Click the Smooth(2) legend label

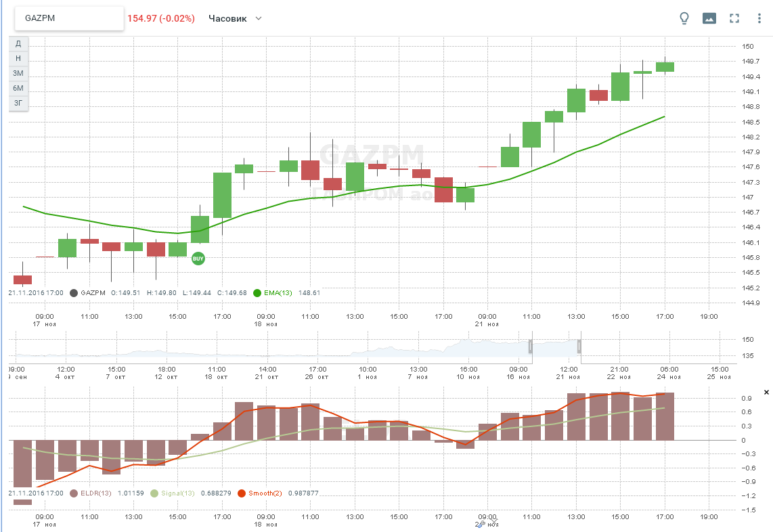(x=265, y=493)
